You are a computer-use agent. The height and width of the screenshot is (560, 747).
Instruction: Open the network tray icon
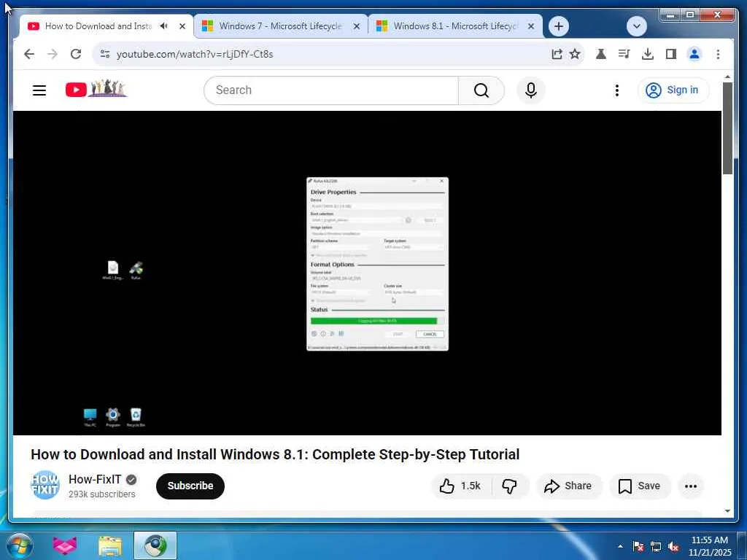tap(656, 546)
